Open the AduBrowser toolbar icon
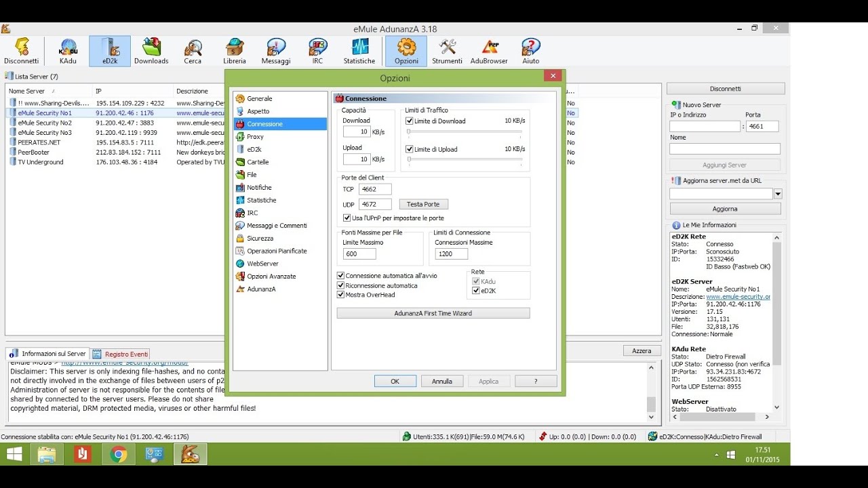The image size is (868, 488). 490,52
